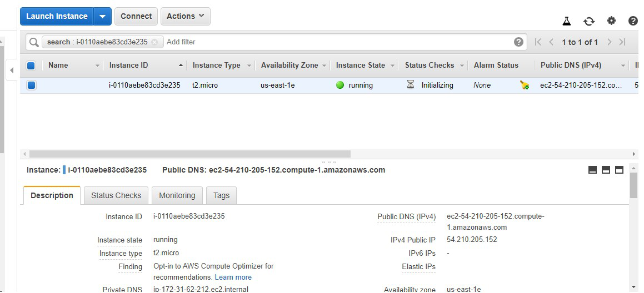Open the Instance State column dropdown

392,65
